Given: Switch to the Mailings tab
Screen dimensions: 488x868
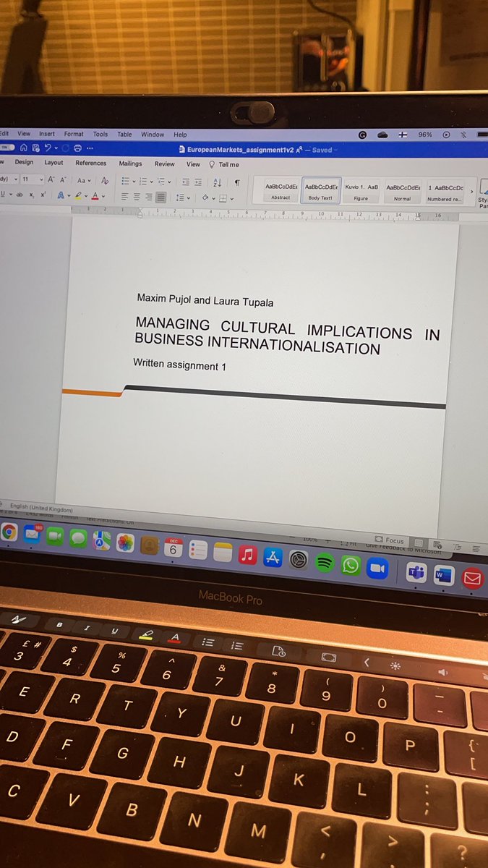Looking at the screenshot, I should (x=130, y=163).
